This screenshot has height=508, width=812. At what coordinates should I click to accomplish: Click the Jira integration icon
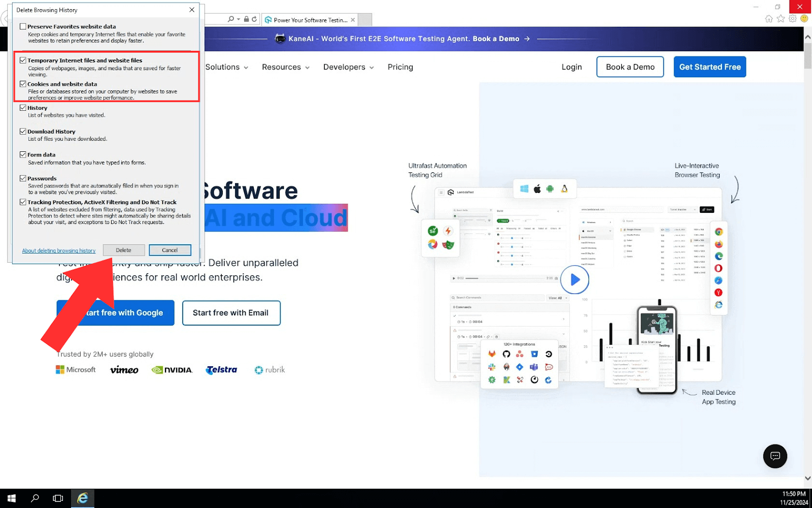(x=520, y=367)
